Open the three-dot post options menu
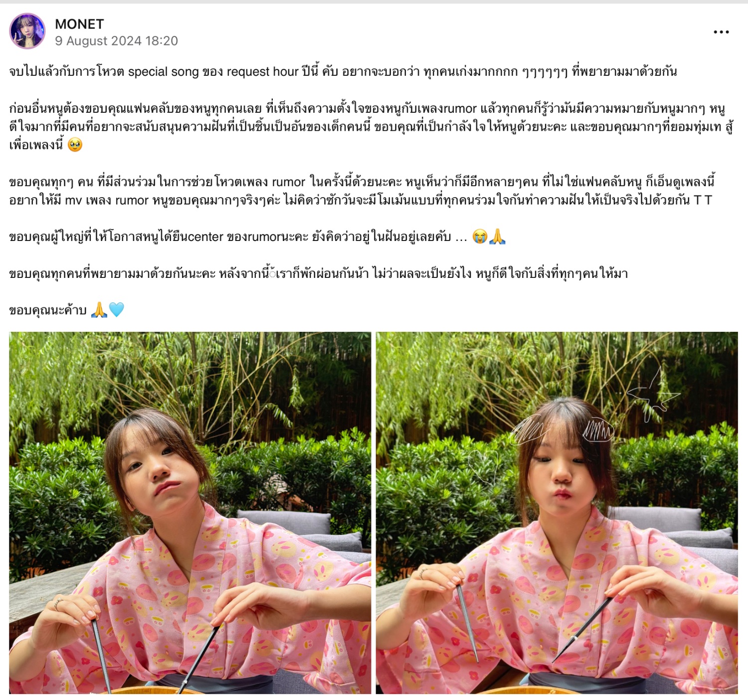The image size is (748, 700). (x=721, y=32)
